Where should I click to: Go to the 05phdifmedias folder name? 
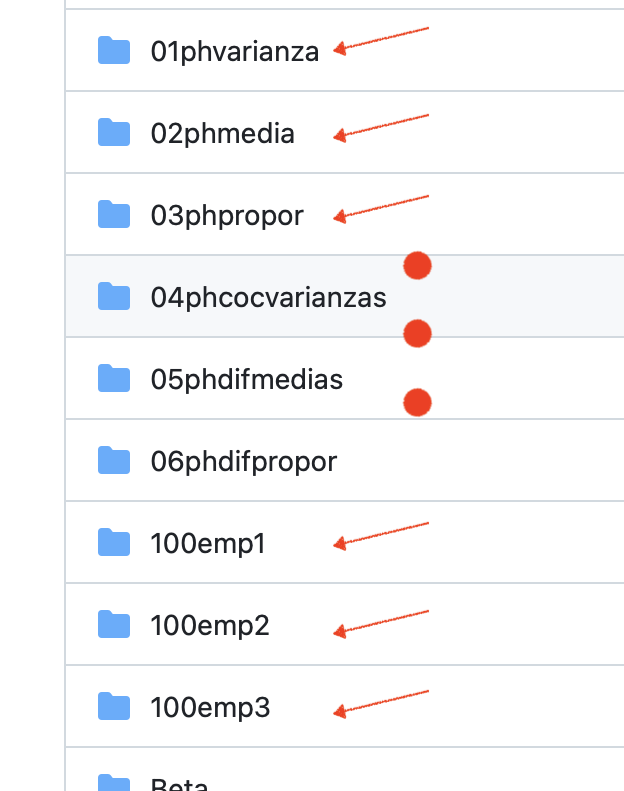[247, 379]
